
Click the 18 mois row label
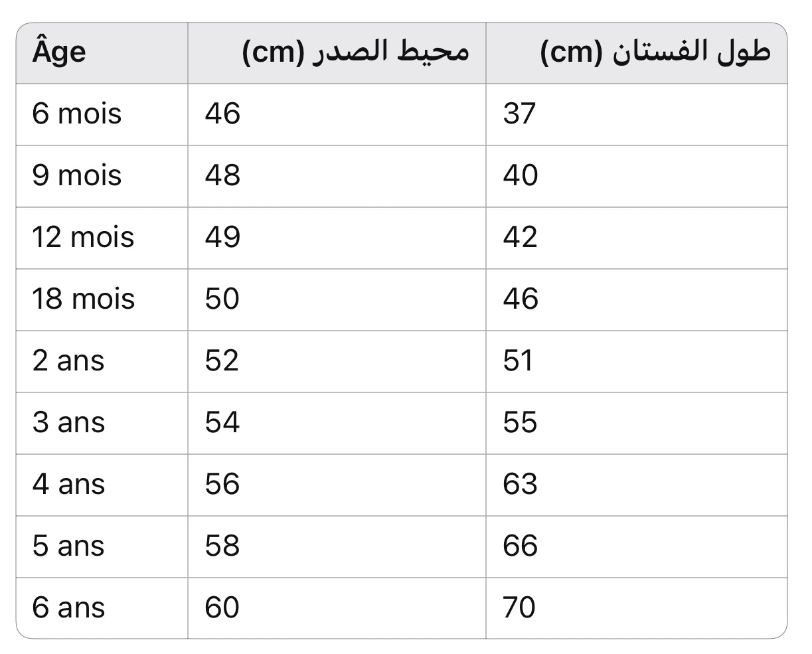tap(83, 299)
